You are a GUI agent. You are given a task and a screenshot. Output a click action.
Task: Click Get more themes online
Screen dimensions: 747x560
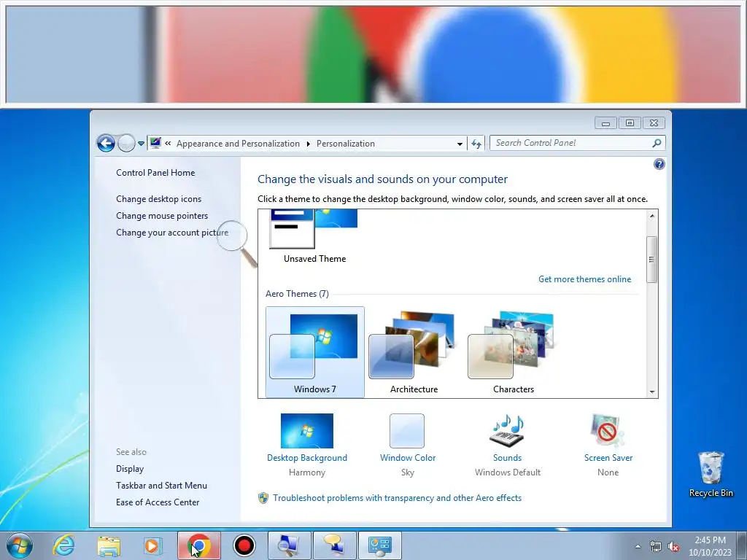tap(584, 279)
